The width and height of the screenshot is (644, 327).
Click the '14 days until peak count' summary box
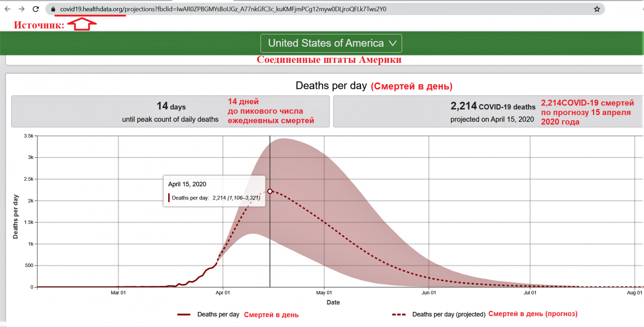point(170,111)
